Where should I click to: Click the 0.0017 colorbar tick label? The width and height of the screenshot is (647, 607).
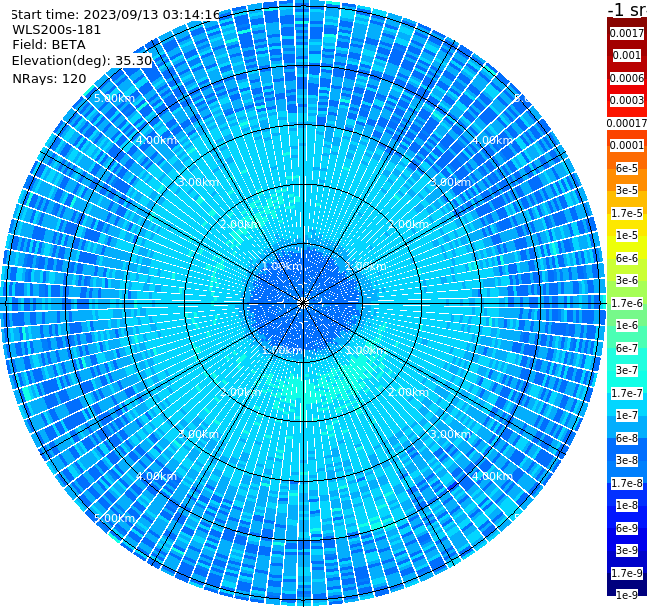point(627,33)
